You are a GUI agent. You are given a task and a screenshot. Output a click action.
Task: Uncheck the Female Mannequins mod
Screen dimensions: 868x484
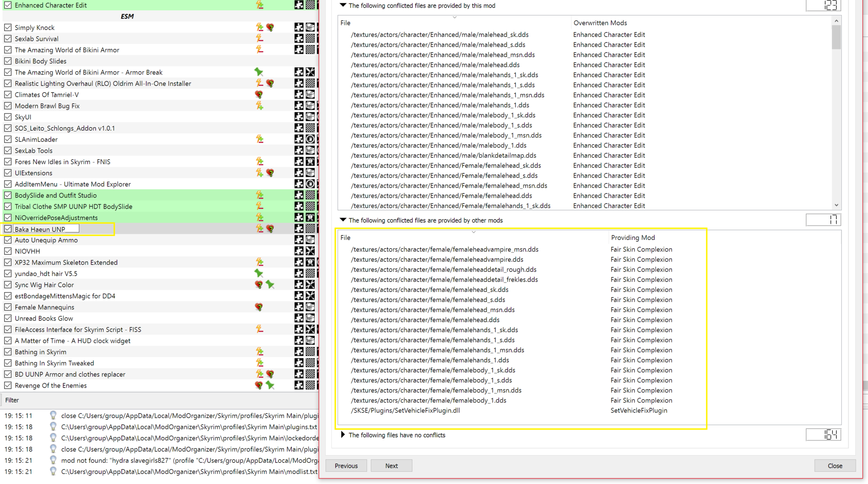(x=8, y=307)
